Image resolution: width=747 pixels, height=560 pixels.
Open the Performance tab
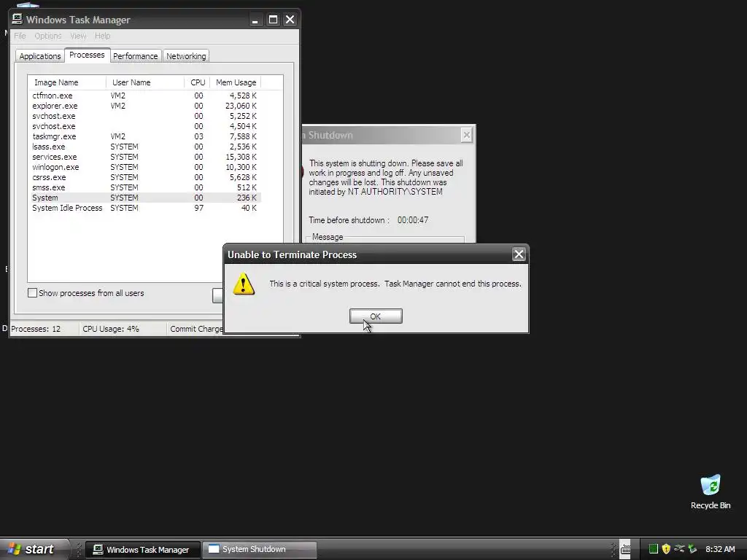[135, 56]
